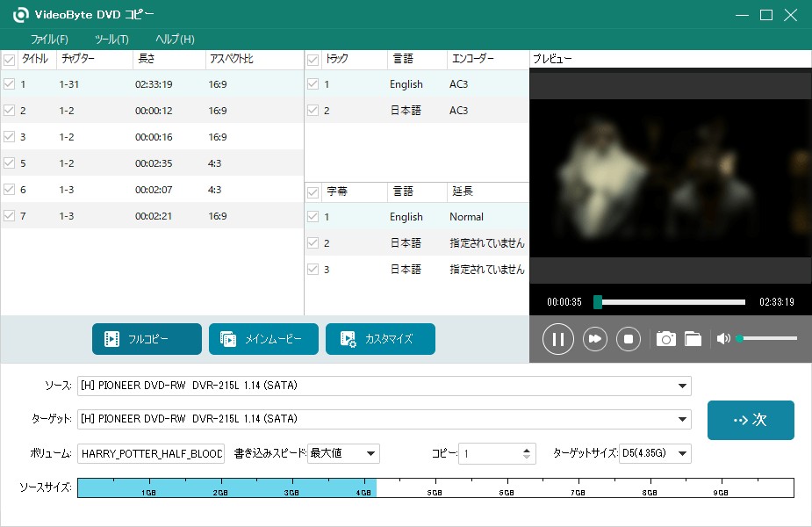Select the カスタマイズ copy mode

tap(381, 339)
